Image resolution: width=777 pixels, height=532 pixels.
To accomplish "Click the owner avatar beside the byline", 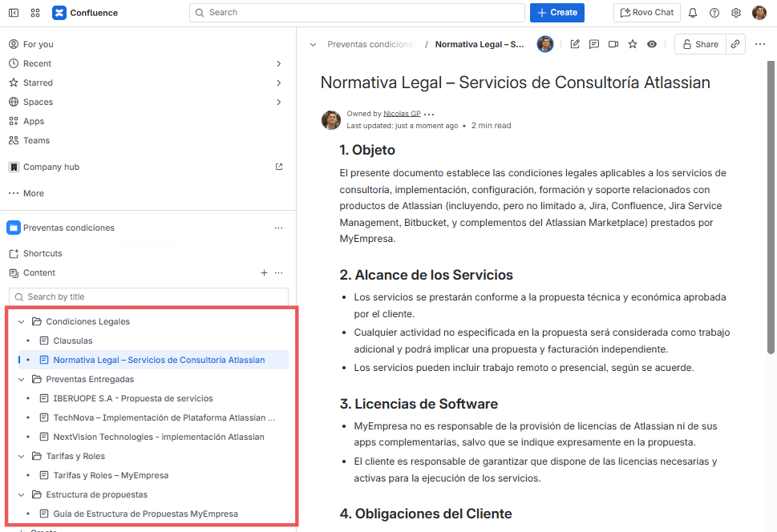I will (x=331, y=120).
